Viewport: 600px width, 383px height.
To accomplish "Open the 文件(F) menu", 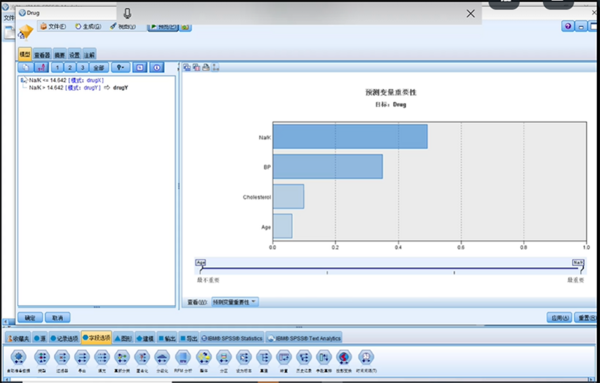I will coord(53,26).
